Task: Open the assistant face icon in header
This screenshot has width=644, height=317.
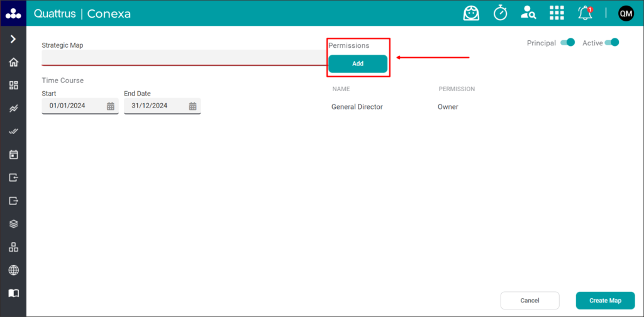Action: [471, 13]
